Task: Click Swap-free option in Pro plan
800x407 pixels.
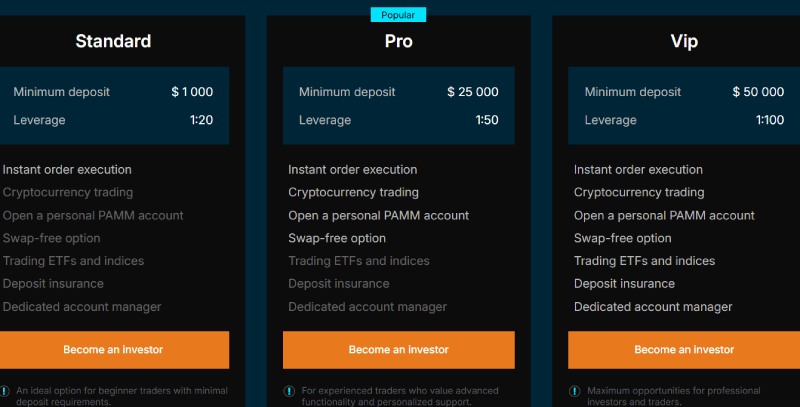Action: [337, 238]
